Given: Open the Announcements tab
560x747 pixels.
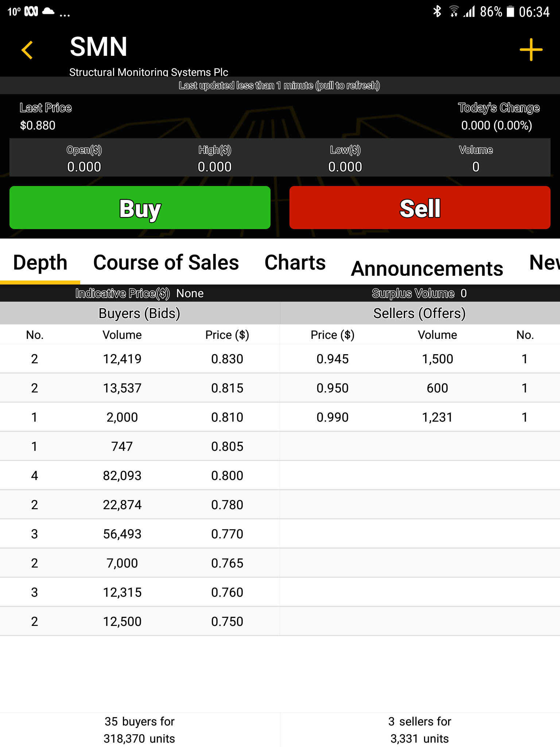Looking at the screenshot, I should click(x=427, y=269).
